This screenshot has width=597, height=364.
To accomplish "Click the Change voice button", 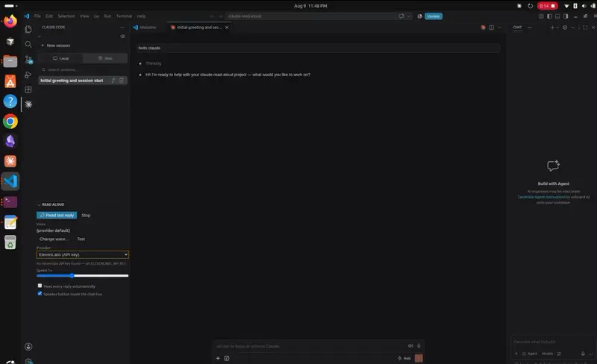I will (x=54, y=239).
